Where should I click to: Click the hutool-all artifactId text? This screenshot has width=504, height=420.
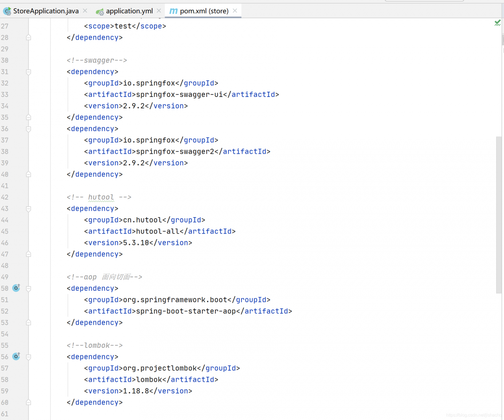pos(158,231)
